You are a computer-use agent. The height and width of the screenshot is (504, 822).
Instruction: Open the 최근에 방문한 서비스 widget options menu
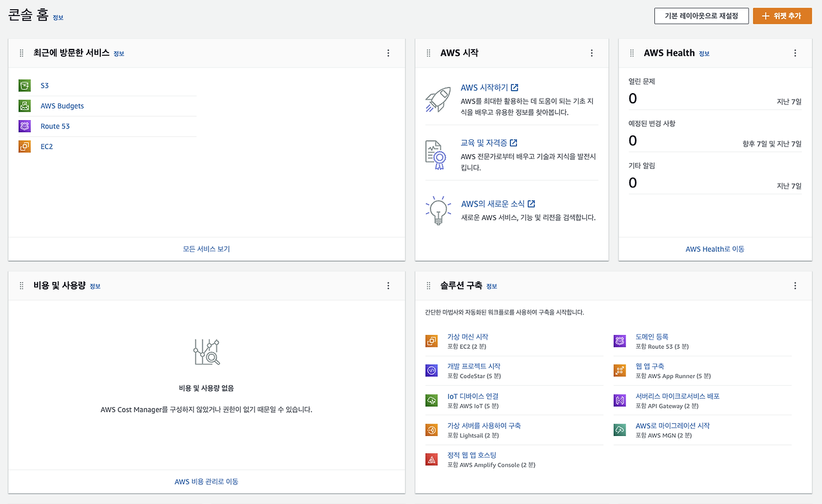click(388, 53)
